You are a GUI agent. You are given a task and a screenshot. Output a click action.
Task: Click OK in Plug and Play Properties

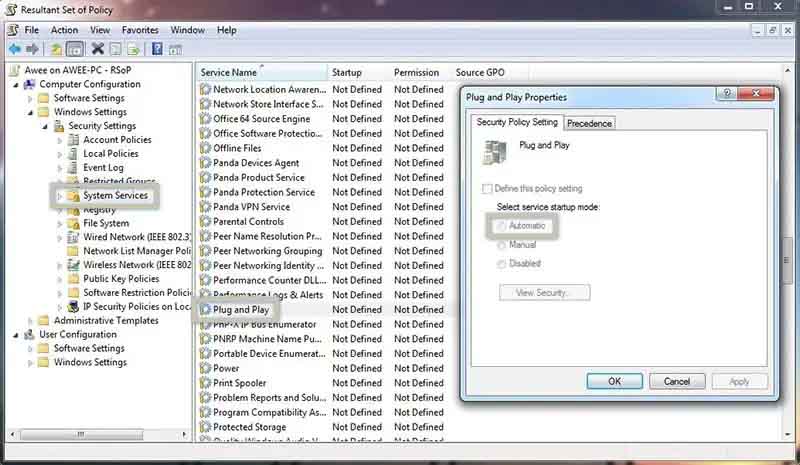click(x=614, y=381)
